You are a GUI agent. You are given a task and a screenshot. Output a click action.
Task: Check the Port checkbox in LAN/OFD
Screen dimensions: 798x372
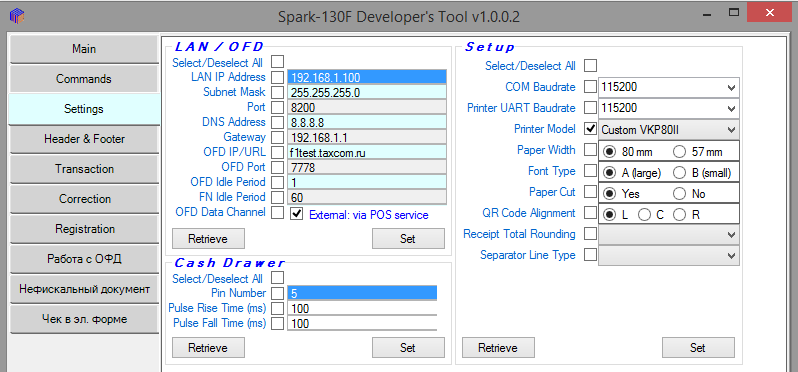coord(277,107)
